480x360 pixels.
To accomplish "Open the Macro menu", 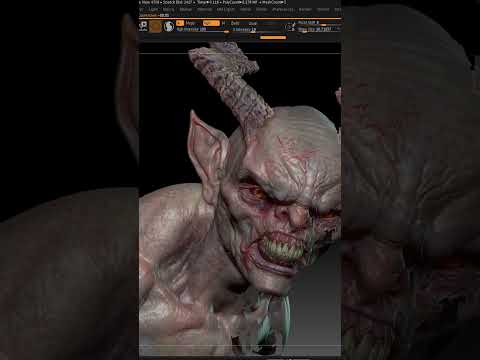I will [169, 9].
